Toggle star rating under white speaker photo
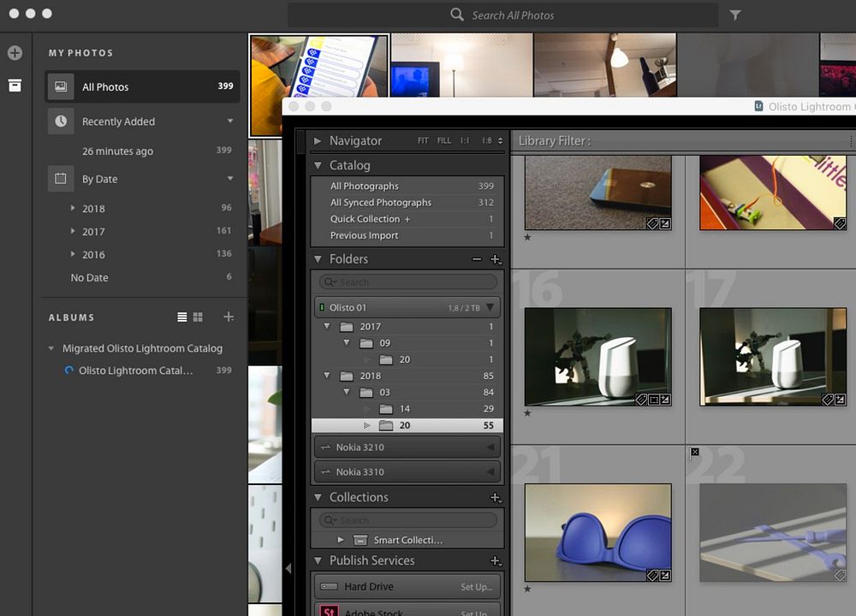Screen dimensions: 856x616 pos(527,413)
